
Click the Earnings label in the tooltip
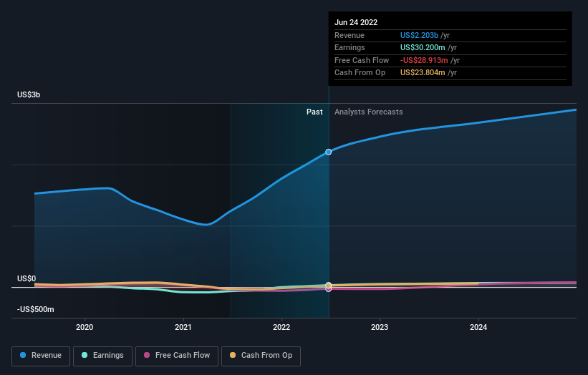[x=350, y=47]
